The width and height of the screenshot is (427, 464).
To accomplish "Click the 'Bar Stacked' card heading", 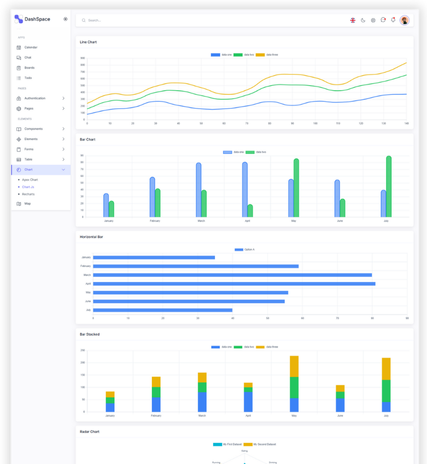I will (x=90, y=334).
